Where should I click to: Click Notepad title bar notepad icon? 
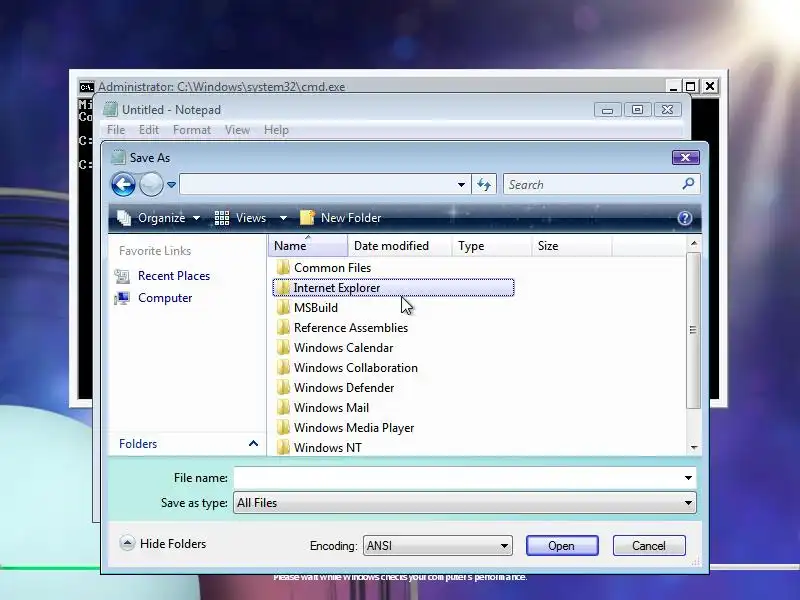pos(110,110)
